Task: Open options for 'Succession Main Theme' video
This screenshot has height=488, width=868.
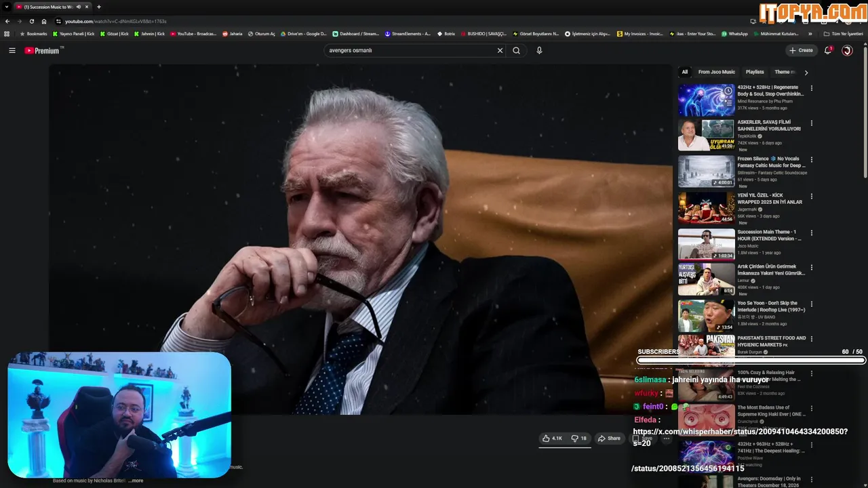Action: (x=811, y=232)
